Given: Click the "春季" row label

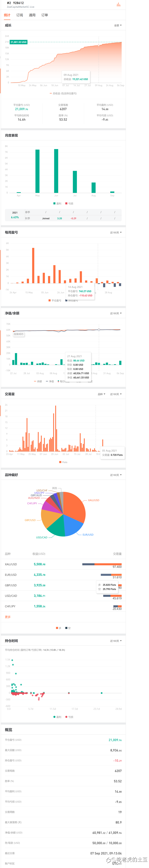Looking at the screenshot, I should coord(28,212).
